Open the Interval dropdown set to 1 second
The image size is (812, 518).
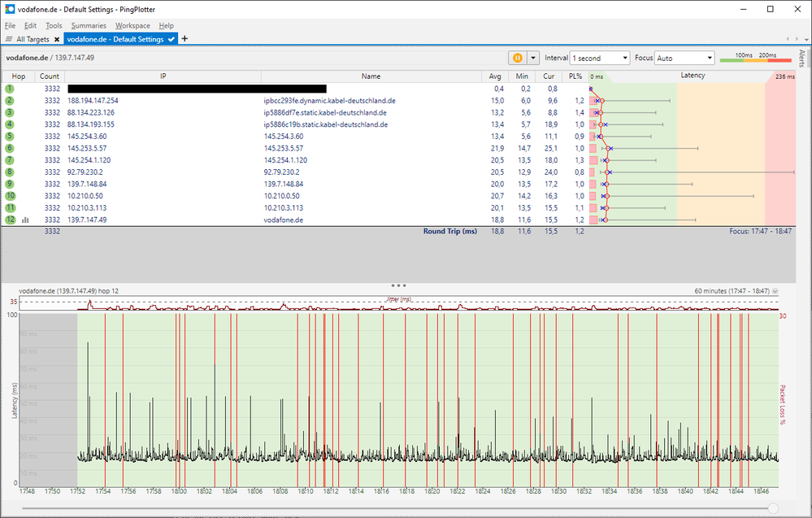tap(600, 58)
